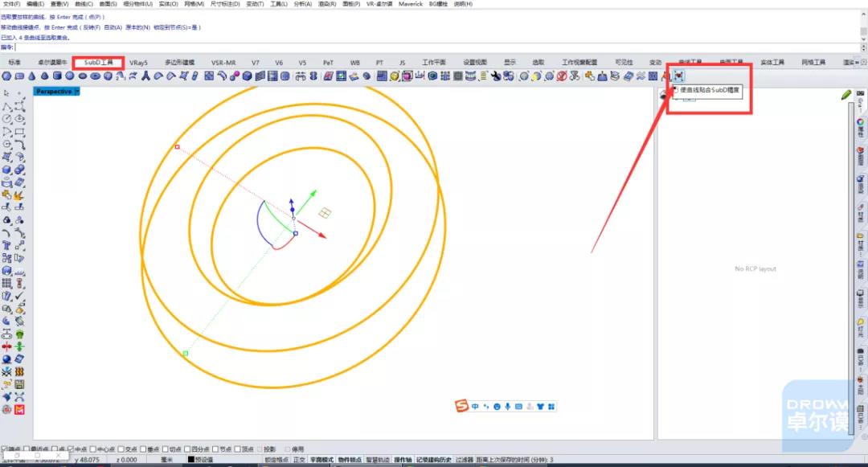Switch to the SubD工具 toolbar tab
This screenshot has width=868, height=467.
[99, 63]
